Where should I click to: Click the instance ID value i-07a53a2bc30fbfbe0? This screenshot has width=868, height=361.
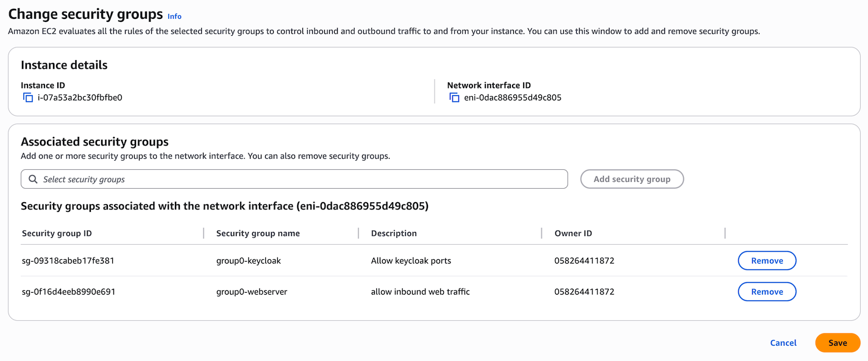coord(80,97)
